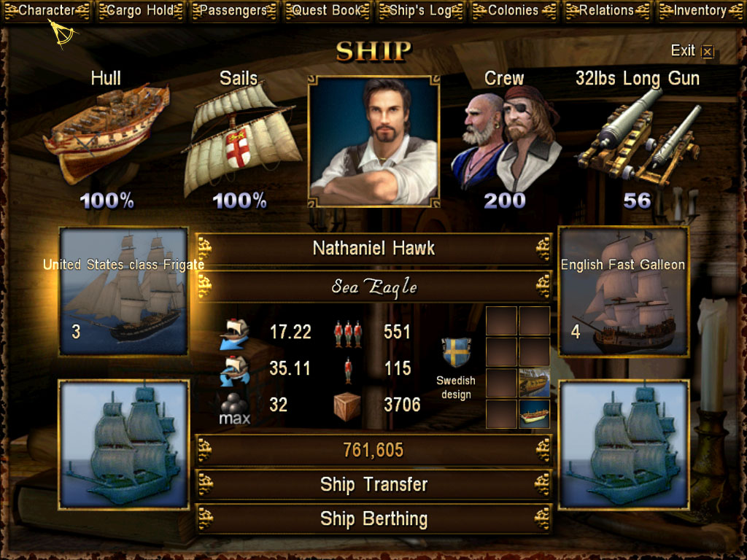Click the three soldiers max crew icon
Image resolution: width=747 pixels, height=560 pixels.
[348, 332]
